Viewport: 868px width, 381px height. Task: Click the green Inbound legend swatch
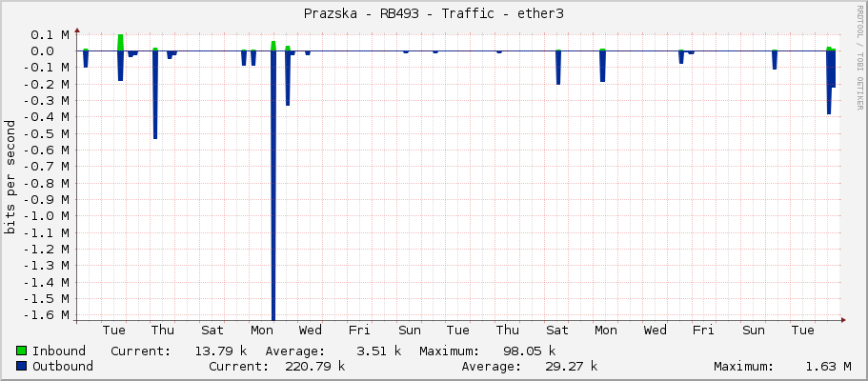pos(22,351)
